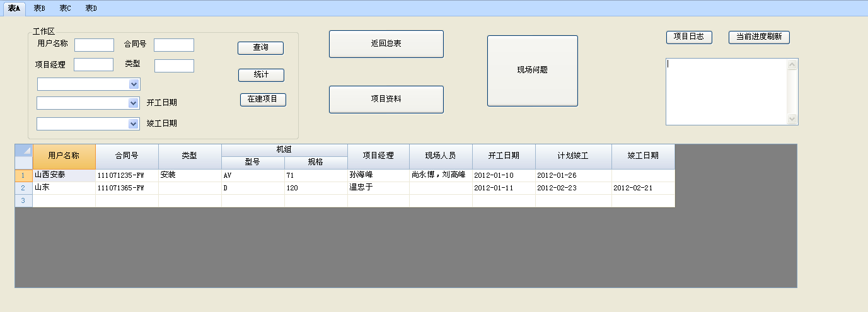The height and width of the screenshot is (312, 868).
Task: Focus the 合同号 input field
Action: tap(174, 45)
